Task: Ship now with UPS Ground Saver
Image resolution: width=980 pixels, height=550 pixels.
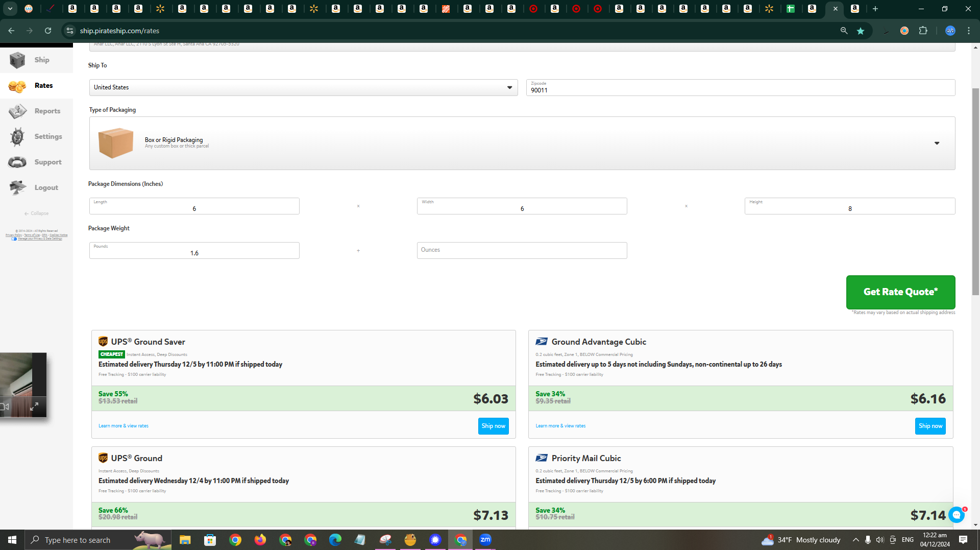Action: pyautogui.click(x=493, y=426)
